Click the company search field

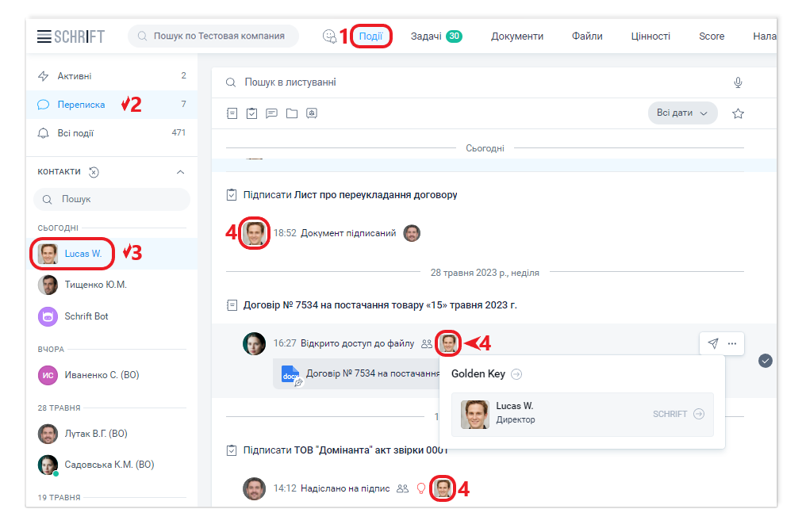(x=213, y=36)
